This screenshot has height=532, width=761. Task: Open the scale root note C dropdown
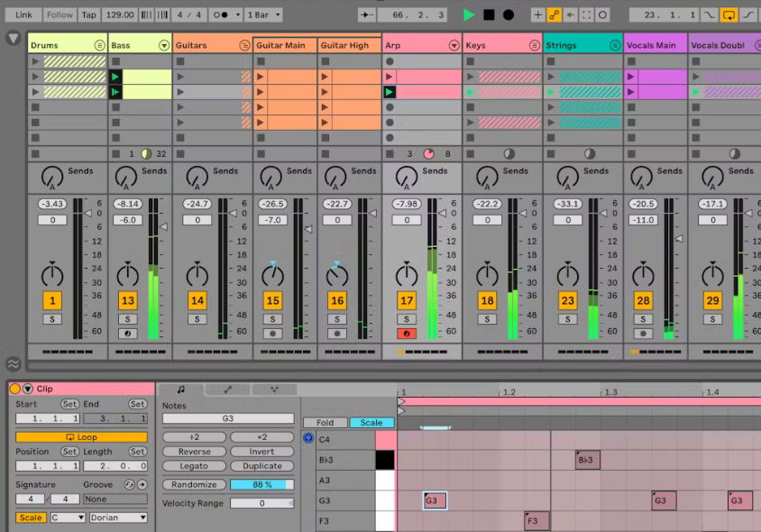click(x=68, y=518)
